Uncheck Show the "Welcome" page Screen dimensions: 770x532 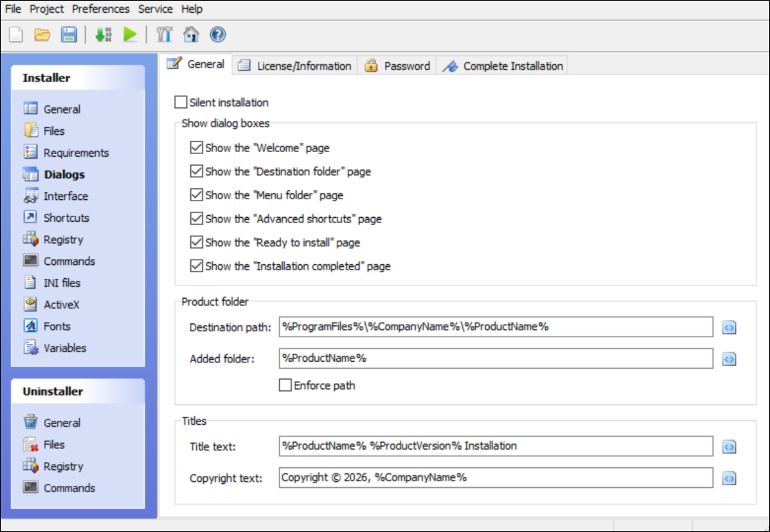(196, 147)
